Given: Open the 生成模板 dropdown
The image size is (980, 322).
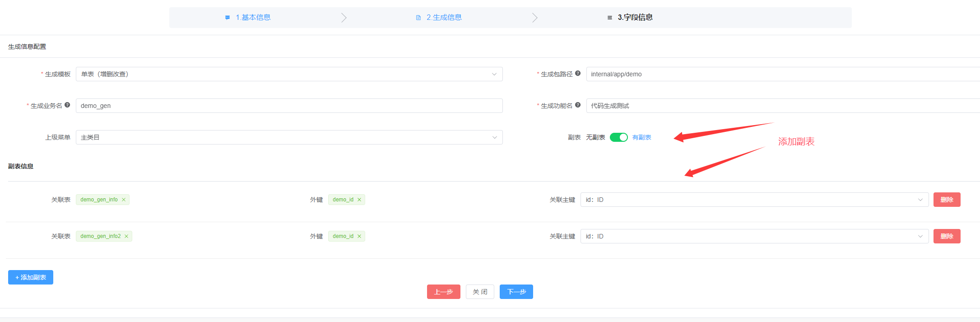Looking at the screenshot, I should click(x=289, y=74).
